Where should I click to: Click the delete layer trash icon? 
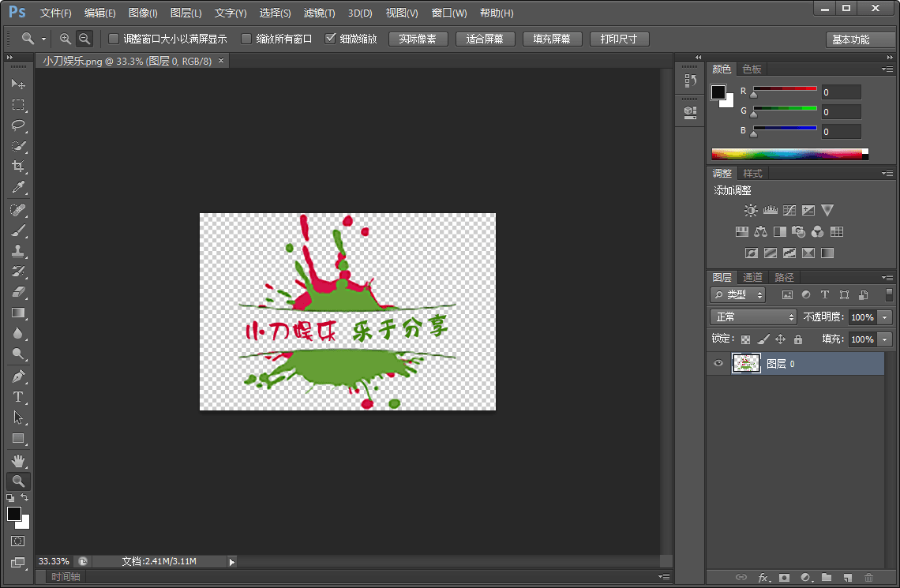click(x=869, y=578)
